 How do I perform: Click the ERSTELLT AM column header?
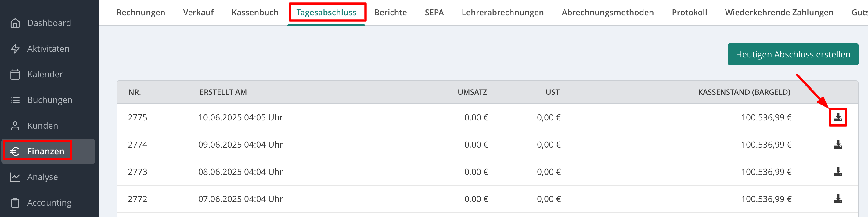pos(223,92)
